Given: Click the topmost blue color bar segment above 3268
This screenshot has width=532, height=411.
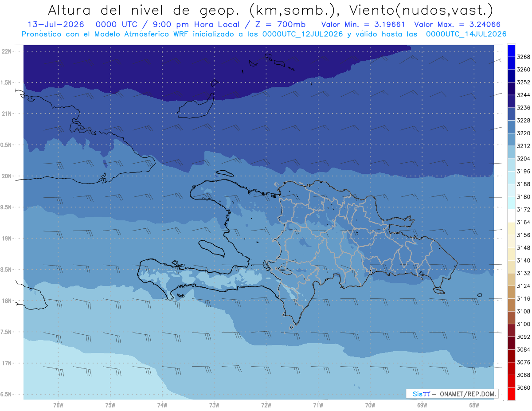Looking at the screenshot, I should [x=511, y=50].
